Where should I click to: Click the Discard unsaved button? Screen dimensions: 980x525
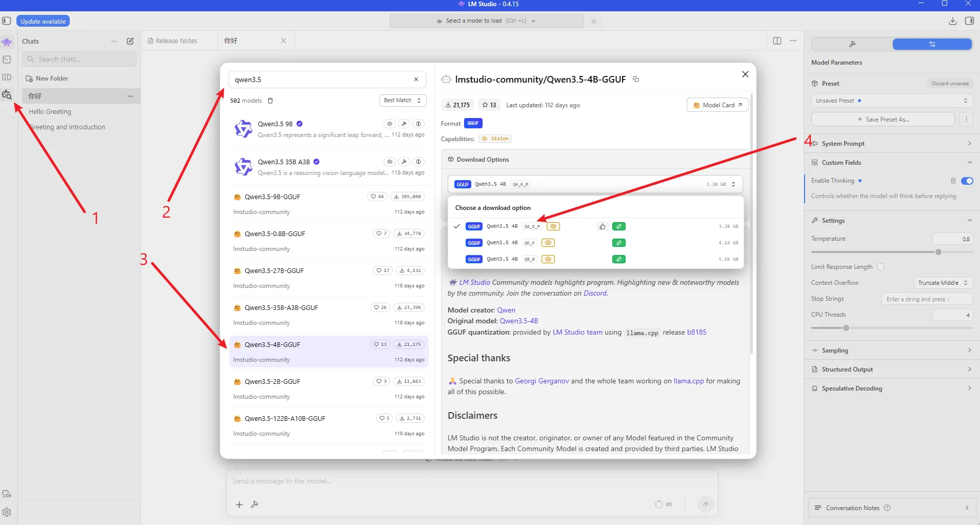coord(950,83)
